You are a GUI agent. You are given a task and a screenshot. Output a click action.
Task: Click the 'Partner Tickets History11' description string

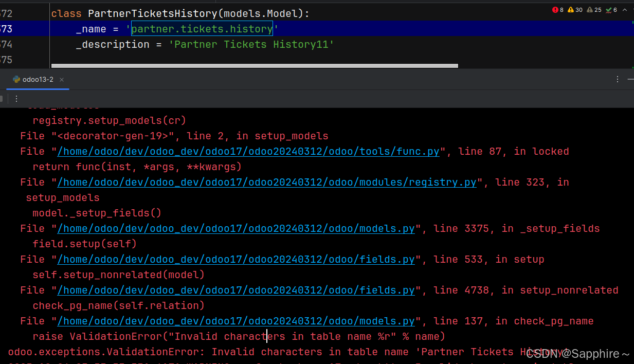click(251, 45)
